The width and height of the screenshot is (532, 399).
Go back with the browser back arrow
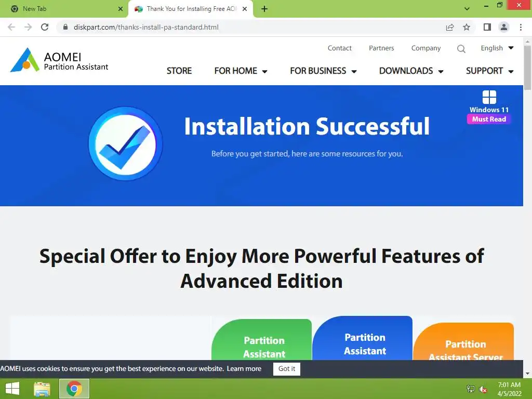[x=11, y=27]
